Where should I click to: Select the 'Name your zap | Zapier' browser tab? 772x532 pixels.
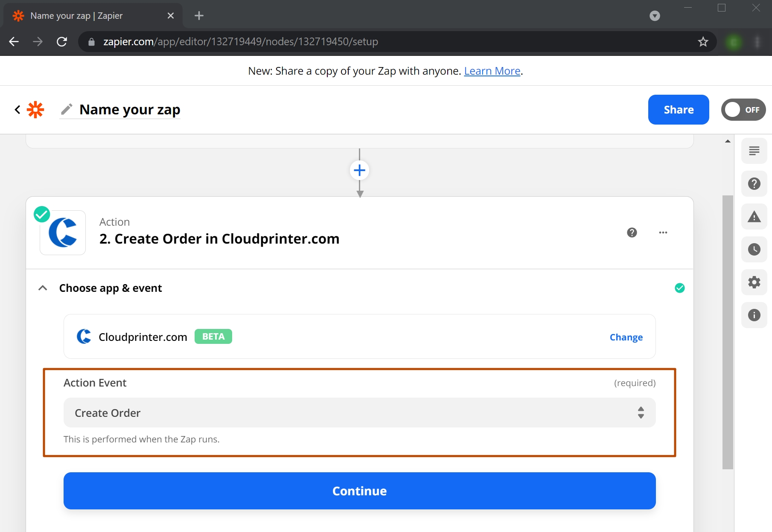pos(93,16)
